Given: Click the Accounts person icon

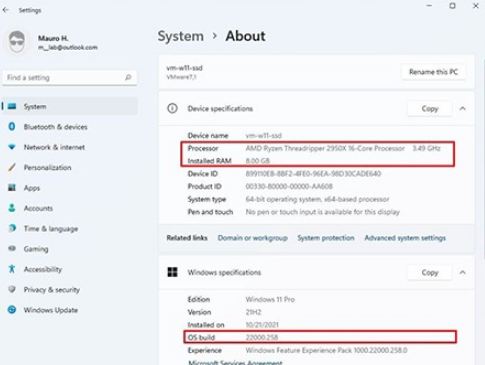Looking at the screenshot, I should (x=12, y=208).
